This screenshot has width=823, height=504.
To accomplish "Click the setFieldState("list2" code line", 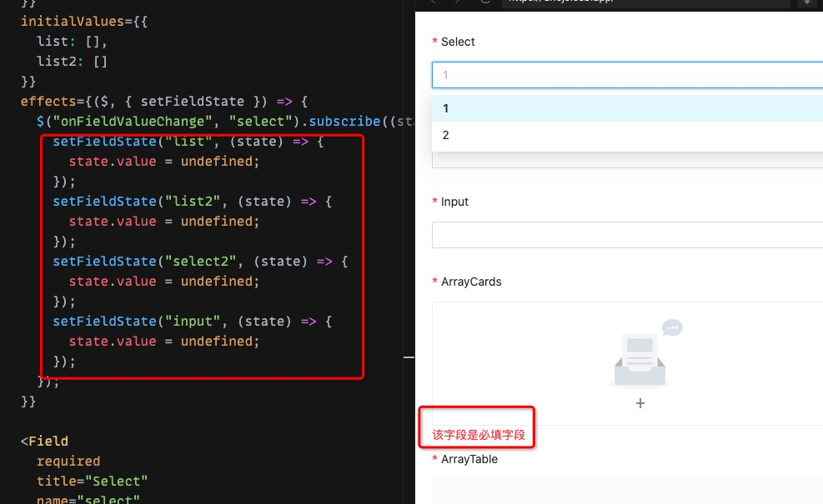I will click(192, 202).
